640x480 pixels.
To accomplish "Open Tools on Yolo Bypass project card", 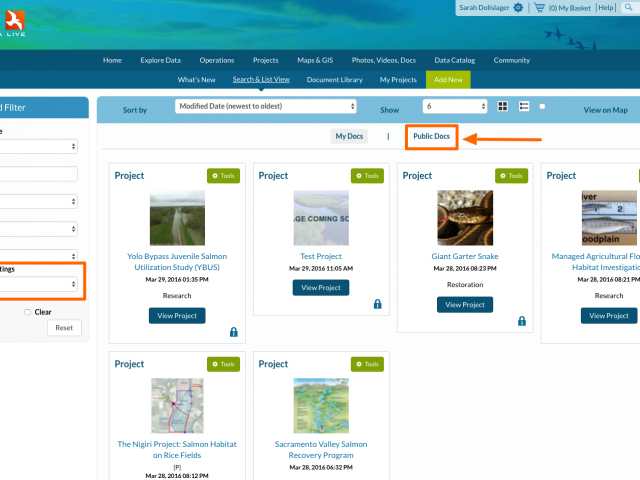I will pyautogui.click(x=223, y=176).
